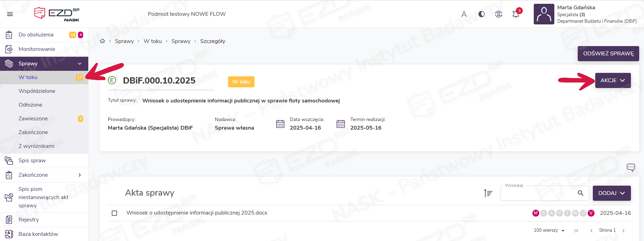Expand the AKCJE dropdown

coord(613,80)
